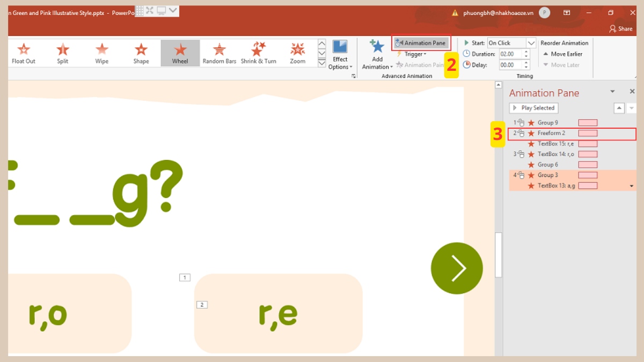Select the Wipe animation effect

click(101, 53)
